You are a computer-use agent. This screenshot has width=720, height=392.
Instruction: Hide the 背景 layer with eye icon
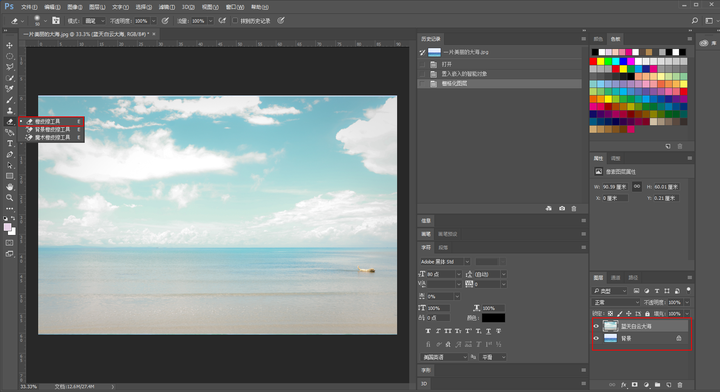596,338
